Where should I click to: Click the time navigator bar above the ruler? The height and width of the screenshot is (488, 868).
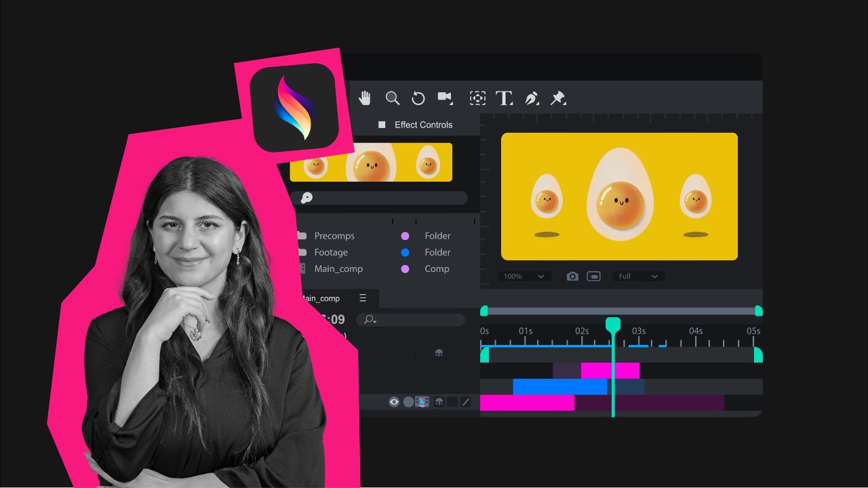[x=621, y=311]
